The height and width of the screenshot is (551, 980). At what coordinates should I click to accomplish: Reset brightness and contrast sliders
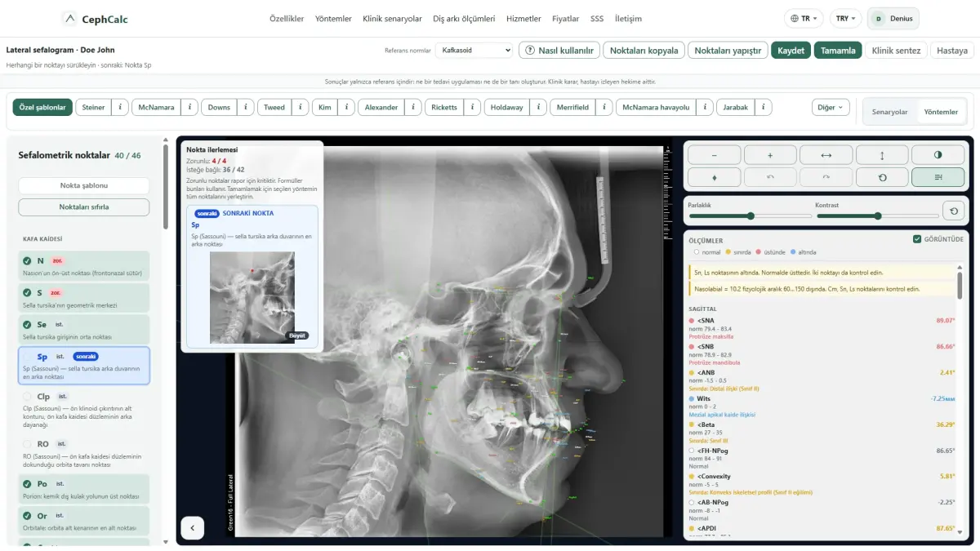(x=953, y=211)
